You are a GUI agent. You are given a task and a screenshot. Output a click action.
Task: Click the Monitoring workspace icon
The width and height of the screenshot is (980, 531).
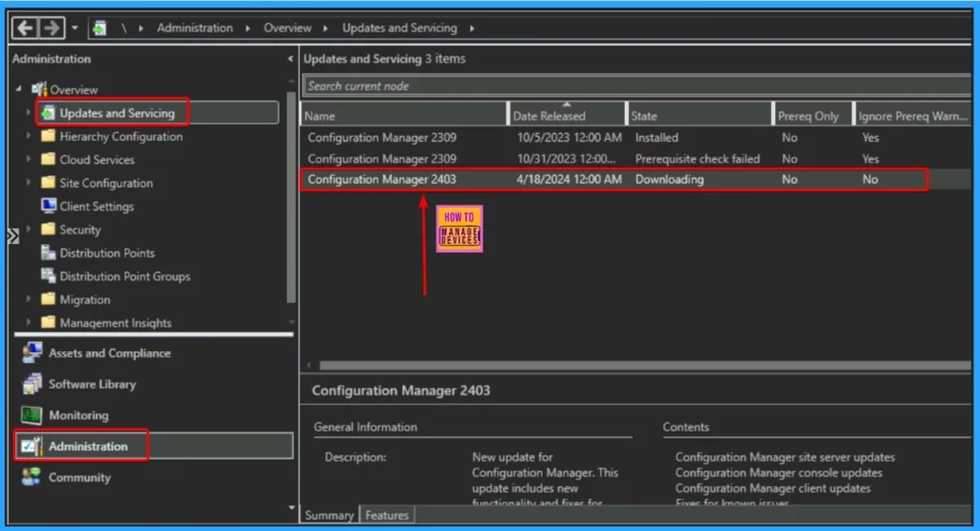[32, 415]
